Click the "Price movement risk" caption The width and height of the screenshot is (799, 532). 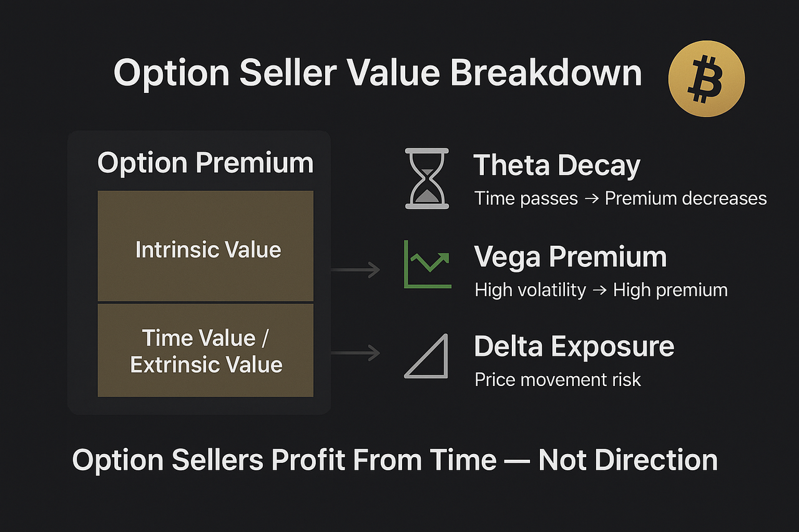(x=557, y=379)
